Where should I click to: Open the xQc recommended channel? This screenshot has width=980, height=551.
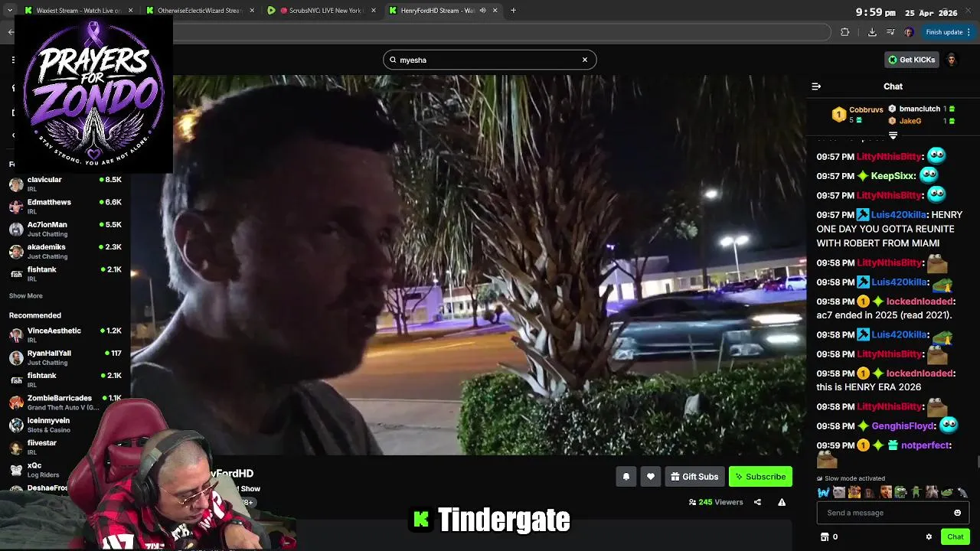[x=65, y=469]
